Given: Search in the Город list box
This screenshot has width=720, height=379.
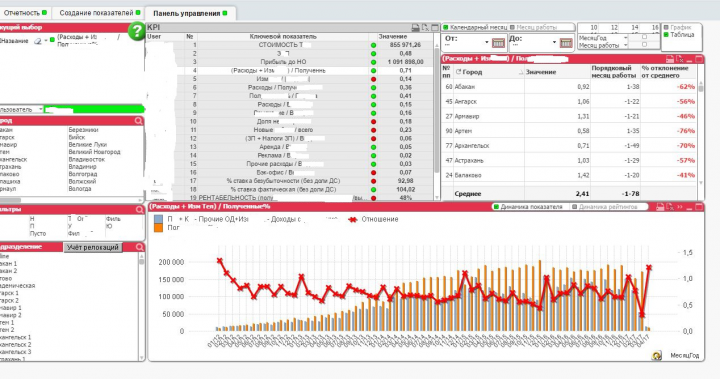Looking at the screenshot, I should 139,121.
